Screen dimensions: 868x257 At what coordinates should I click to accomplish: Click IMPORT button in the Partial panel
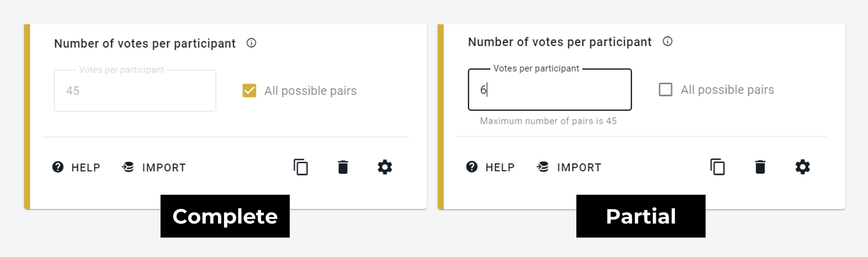(569, 167)
